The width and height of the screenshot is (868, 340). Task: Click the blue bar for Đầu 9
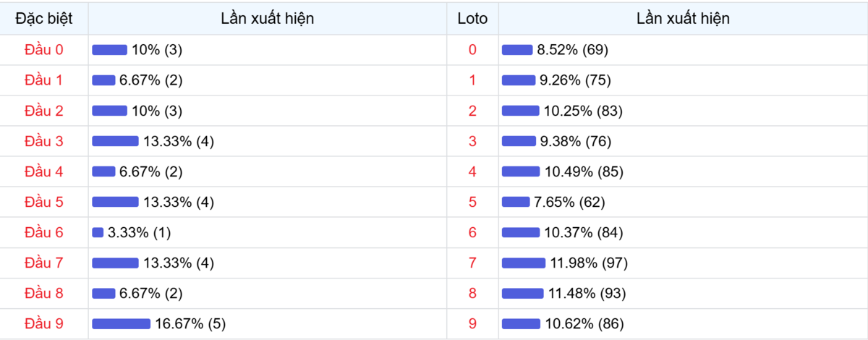pos(121,323)
